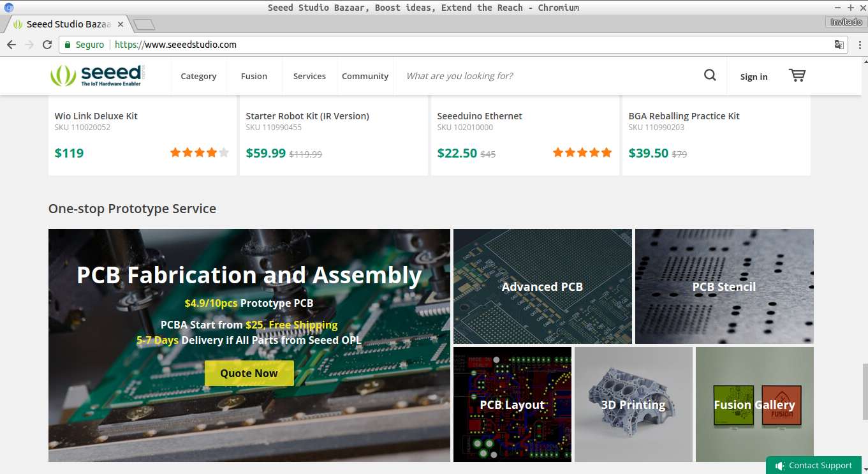
Task: Open the Chromium menu (three dots)
Action: (x=859, y=45)
